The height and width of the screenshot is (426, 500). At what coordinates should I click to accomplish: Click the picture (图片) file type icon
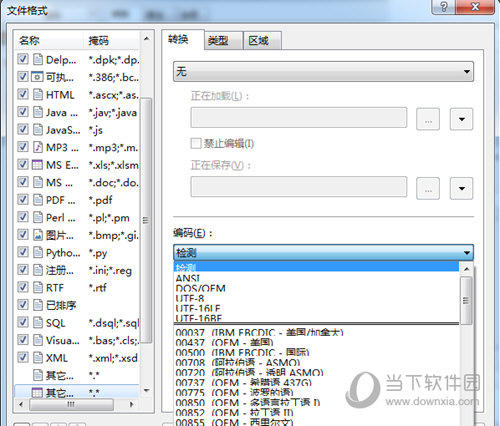click(38, 235)
